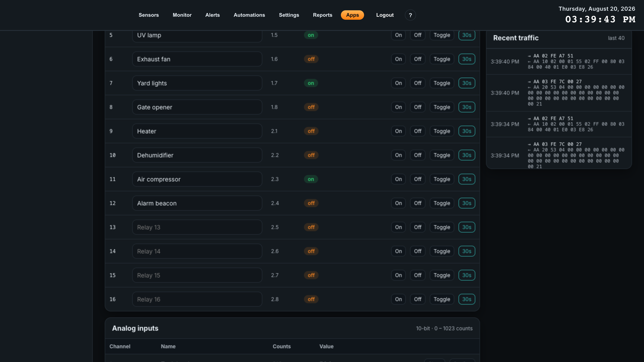Edit the Yard lights name field
This screenshot has width=644, height=362.
pyautogui.click(x=197, y=83)
